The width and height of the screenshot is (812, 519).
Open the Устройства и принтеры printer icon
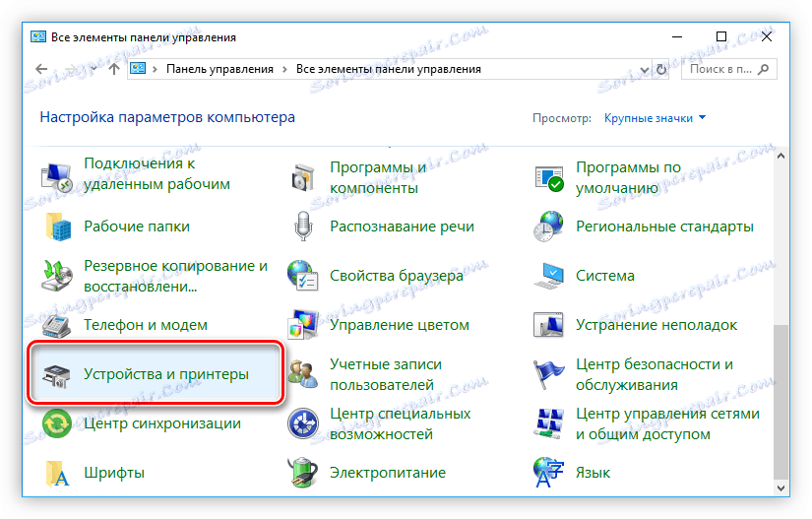click(56, 375)
